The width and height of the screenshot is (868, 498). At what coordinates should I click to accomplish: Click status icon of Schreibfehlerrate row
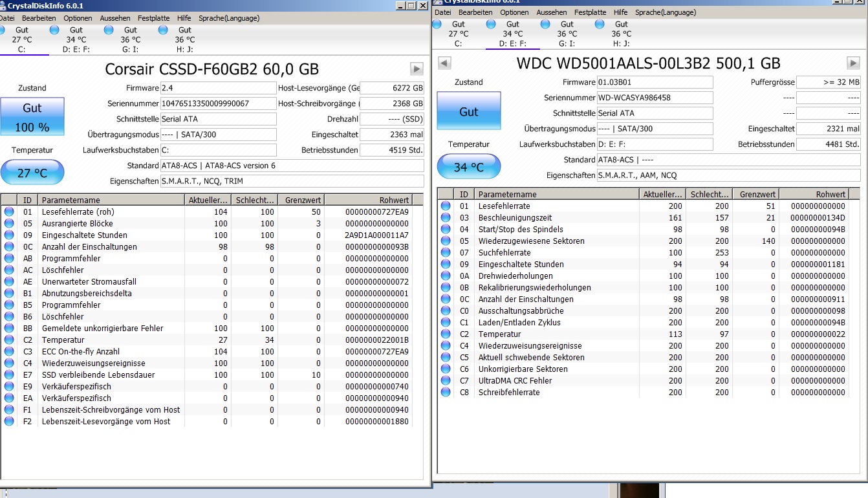[446, 392]
